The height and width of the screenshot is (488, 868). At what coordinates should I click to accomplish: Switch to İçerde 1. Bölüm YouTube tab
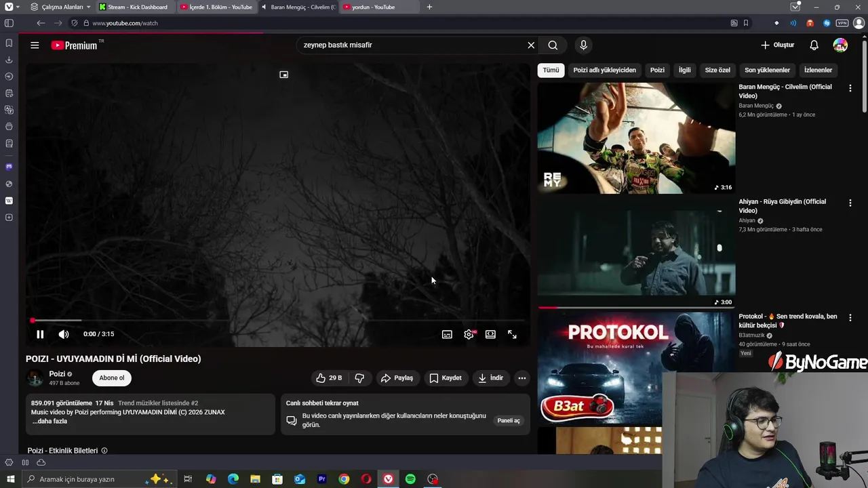(217, 7)
